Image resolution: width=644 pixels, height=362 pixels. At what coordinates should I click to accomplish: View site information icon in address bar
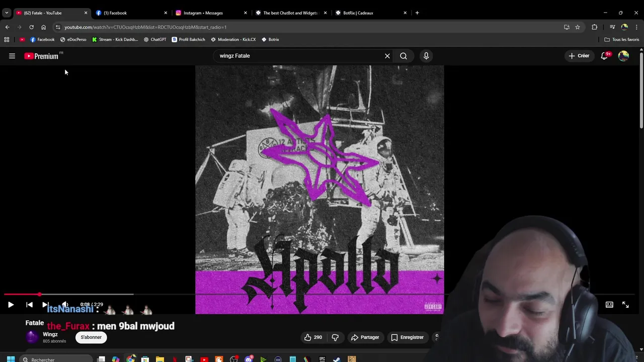click(58, 27)
